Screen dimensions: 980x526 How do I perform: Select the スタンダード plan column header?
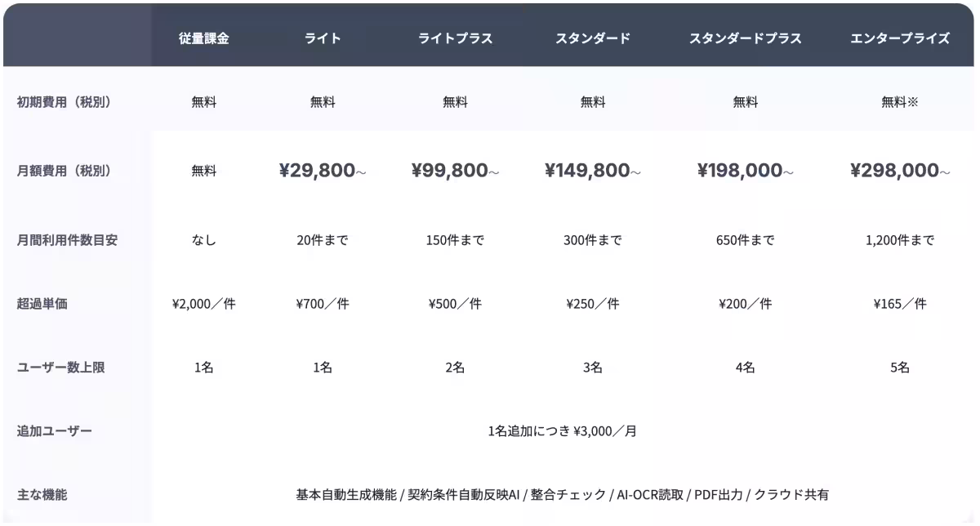pyautogui.click(x=593, y=38)
